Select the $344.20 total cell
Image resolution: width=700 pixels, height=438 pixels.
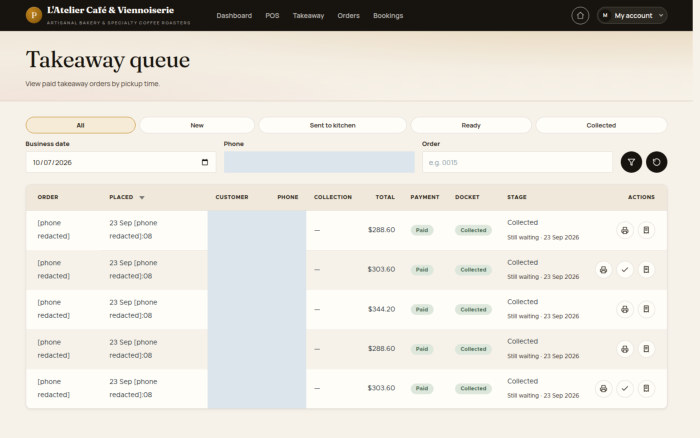(381, 309)
